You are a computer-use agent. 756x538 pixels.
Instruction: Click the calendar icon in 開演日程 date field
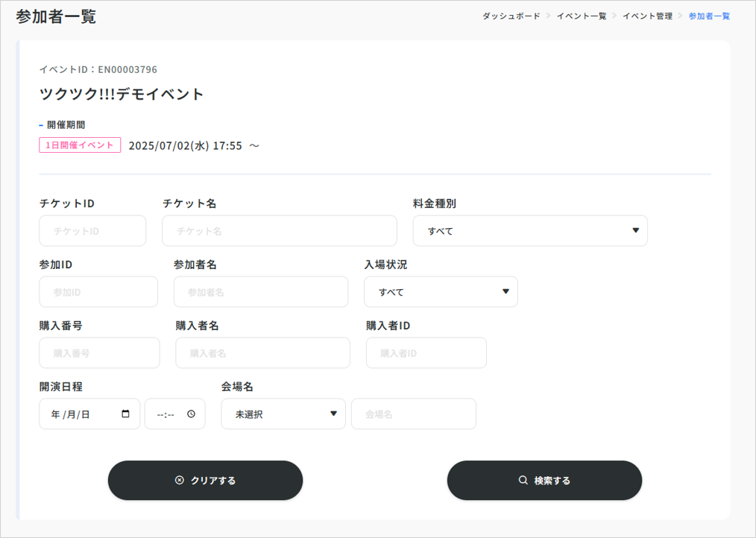pyautogui.click(x=125, y=414)
